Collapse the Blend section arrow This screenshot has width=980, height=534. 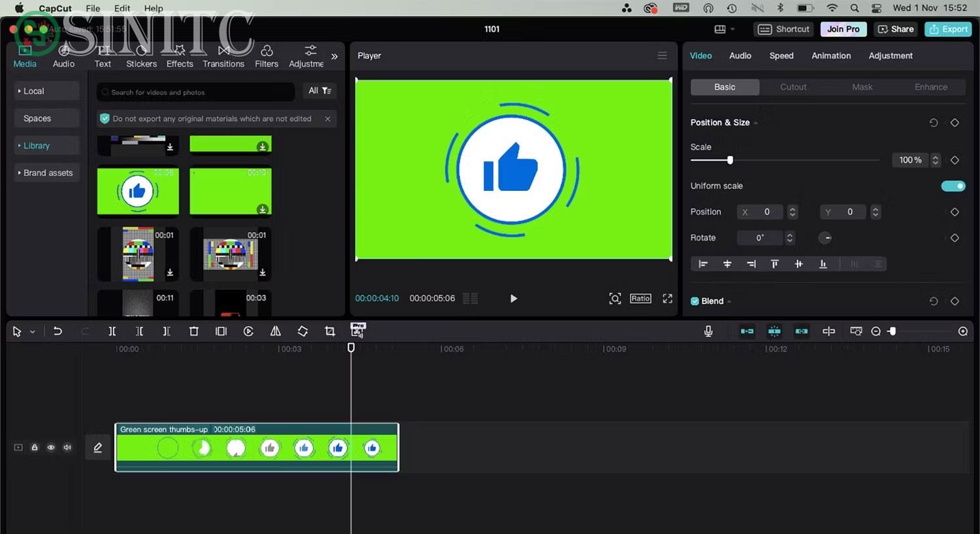(729, 302)
